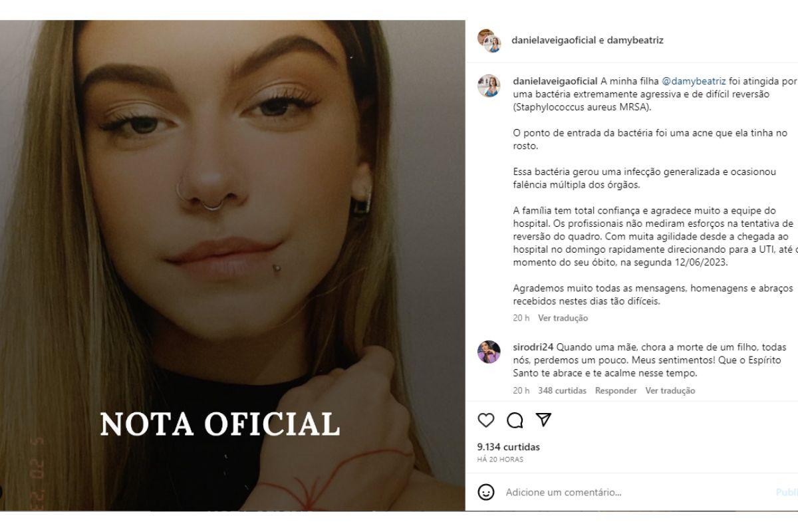798x532 pixels.
Task: View the list of 9.134 curtidas
Action: click(x=509, y=447)
